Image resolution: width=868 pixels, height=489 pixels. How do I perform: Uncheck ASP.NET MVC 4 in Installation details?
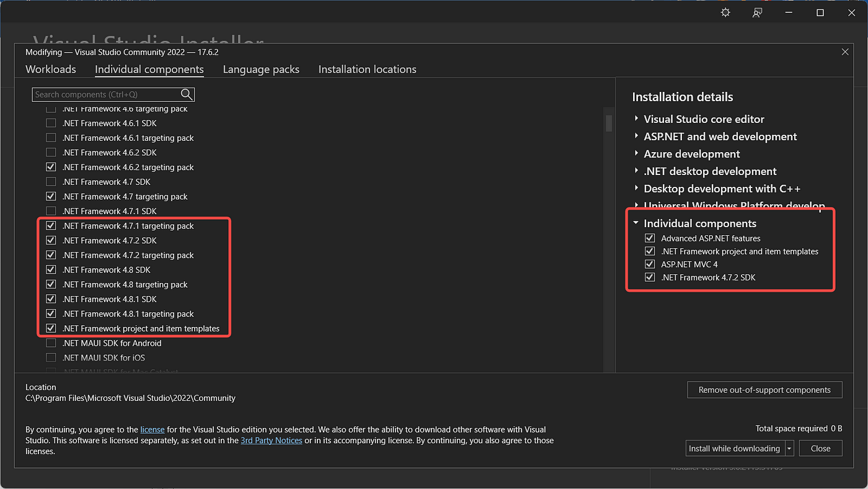tap(650, 264)
